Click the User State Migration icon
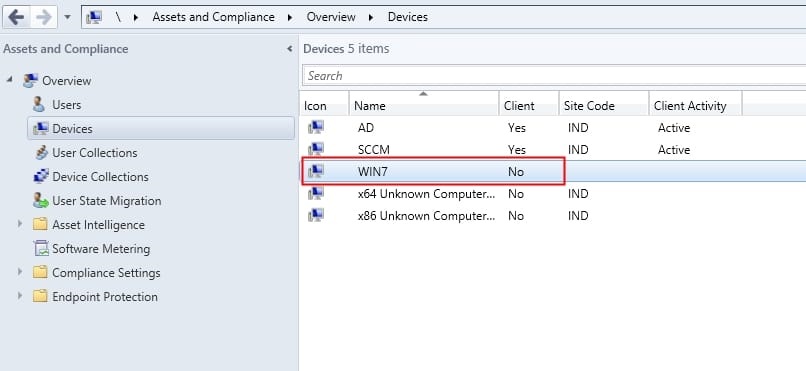The image size is (806, 371). click(41, 200)
